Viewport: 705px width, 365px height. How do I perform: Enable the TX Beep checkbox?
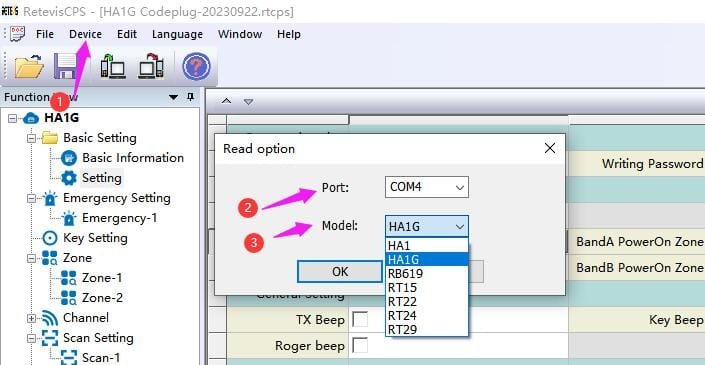(x=360, y=320)
